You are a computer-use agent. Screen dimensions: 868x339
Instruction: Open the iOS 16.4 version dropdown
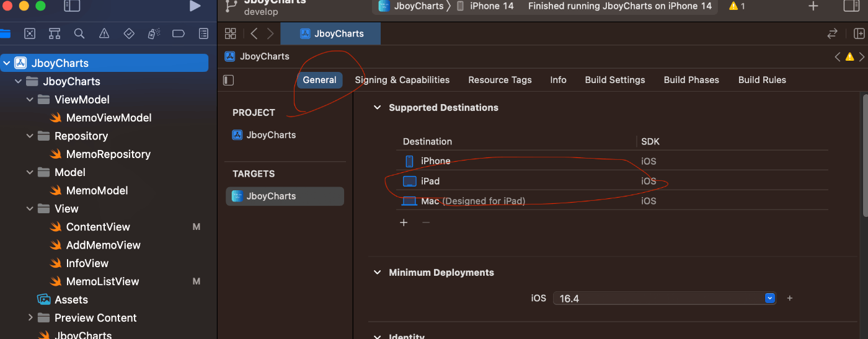click(665, 298)
